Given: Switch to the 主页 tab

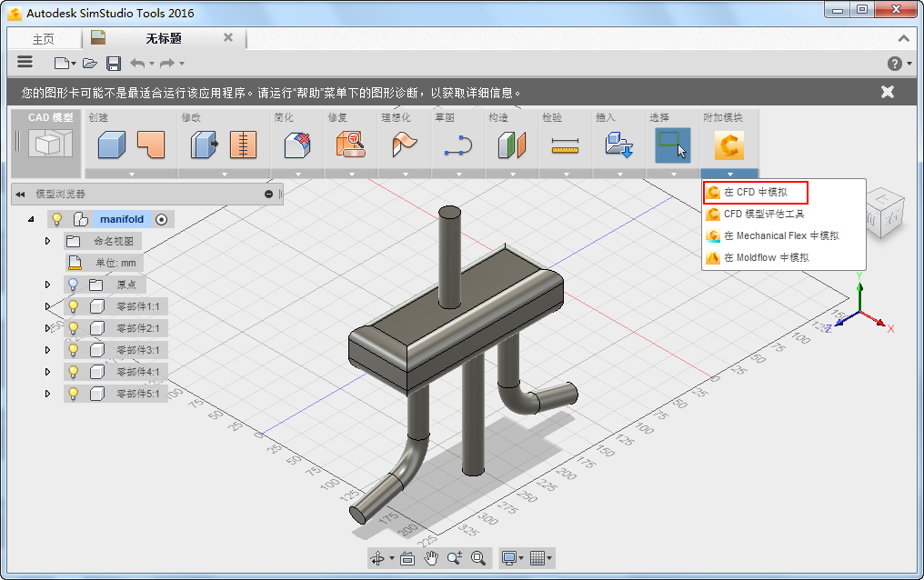Looking at the screenshot, I should [x=43, y=39].
